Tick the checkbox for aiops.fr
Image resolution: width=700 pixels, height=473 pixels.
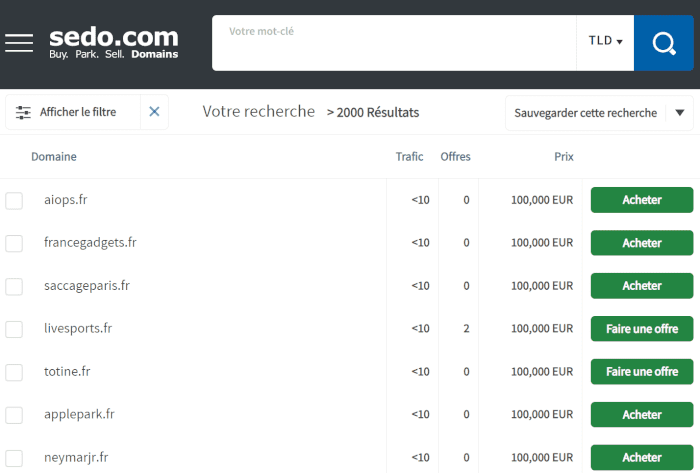click(x=14, y=200)
